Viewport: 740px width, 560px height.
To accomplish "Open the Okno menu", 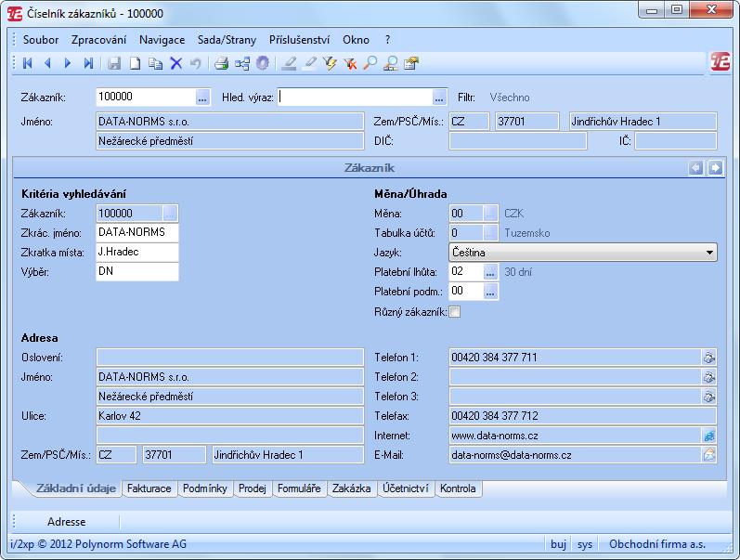I will tap(356, 40).
